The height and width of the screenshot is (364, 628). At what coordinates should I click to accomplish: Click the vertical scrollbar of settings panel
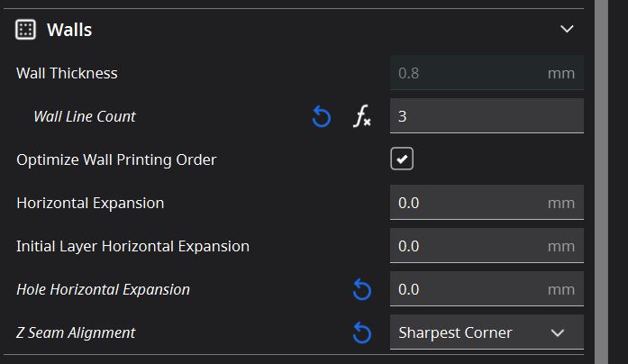click(601, 182)
